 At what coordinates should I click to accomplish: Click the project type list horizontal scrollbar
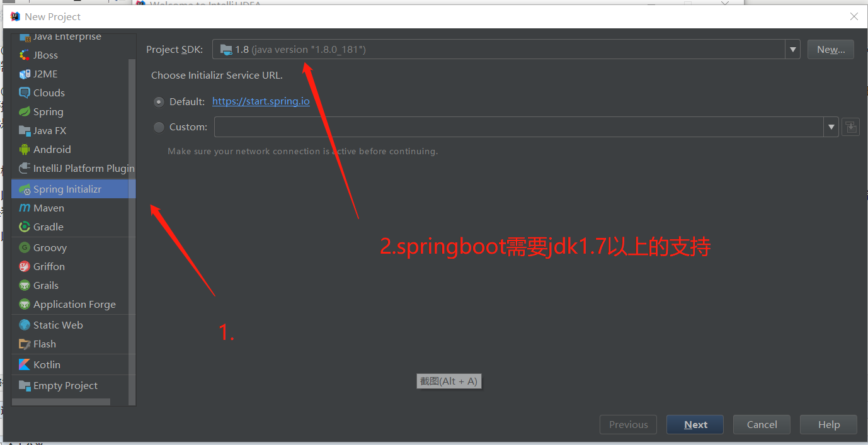pos(60,402)
